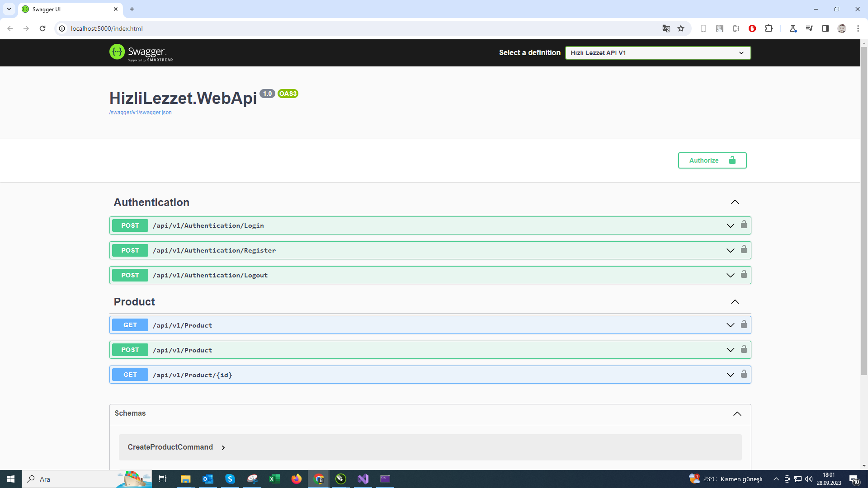868x488 pixels.
Task: Click the Google Translate icon in the address bar
Action: [x=666, y=28]
